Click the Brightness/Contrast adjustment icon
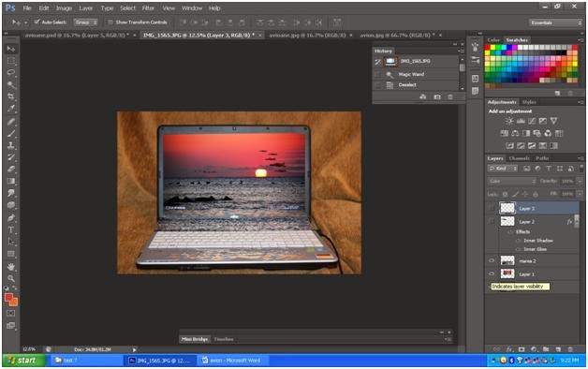The height and width of the screenshot is (369, 588). point(508,121)
